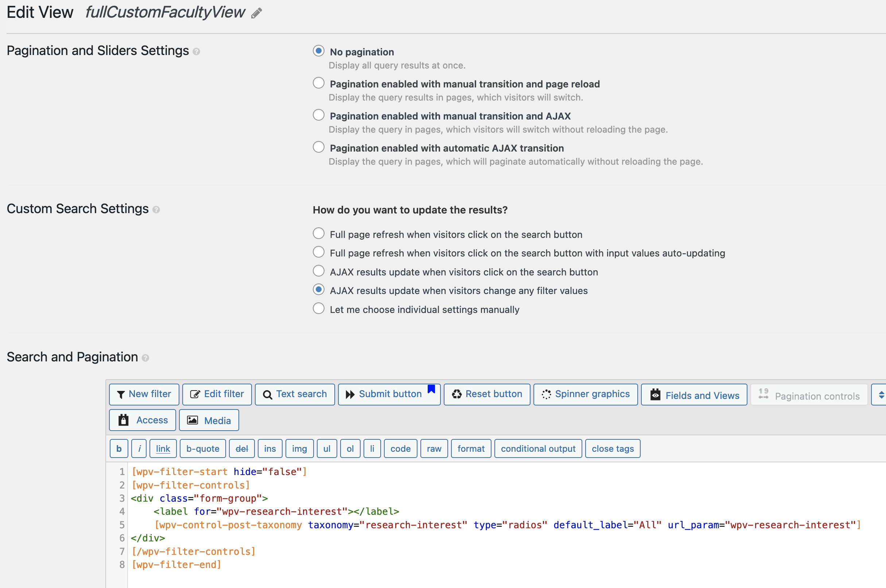
Task: Click line 2 [wpv-filter-controls] in the editor
Action: [191, 485]
